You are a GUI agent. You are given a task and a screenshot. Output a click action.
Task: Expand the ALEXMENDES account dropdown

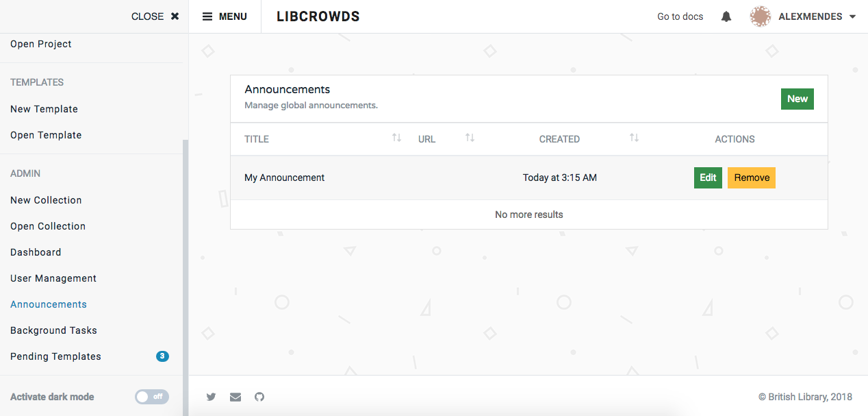coord(854,16)
